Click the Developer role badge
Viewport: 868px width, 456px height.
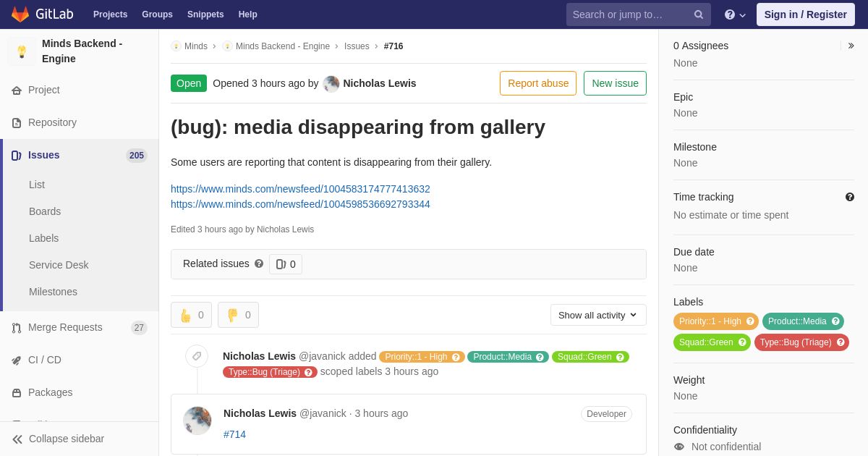click(606, 414)
